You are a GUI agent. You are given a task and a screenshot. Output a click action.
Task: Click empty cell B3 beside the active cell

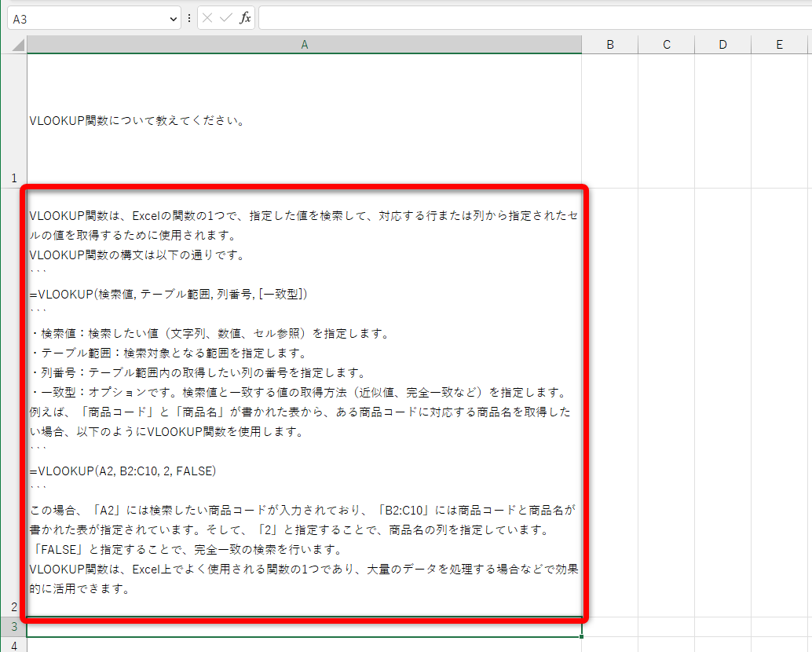[x=610, y=626]
